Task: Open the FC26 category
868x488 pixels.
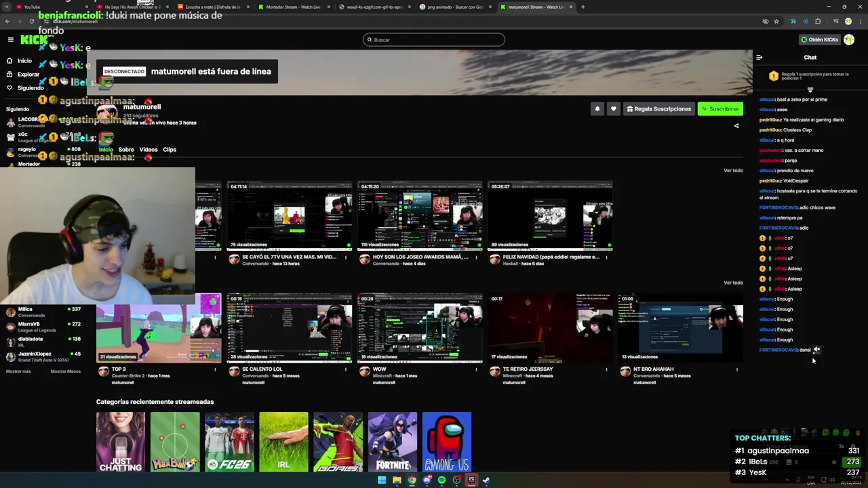Action: point(229,442)
